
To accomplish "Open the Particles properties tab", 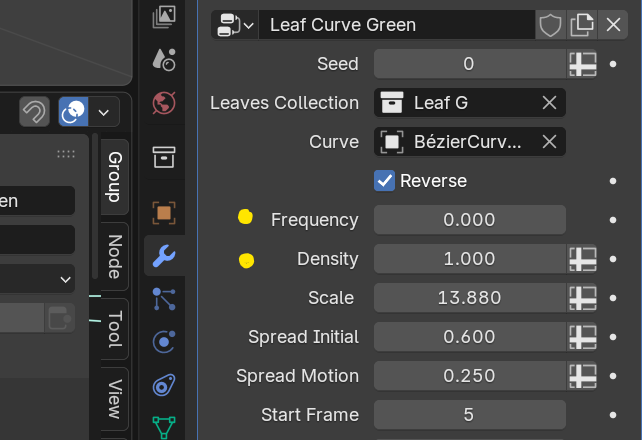I will click(164, 299).
